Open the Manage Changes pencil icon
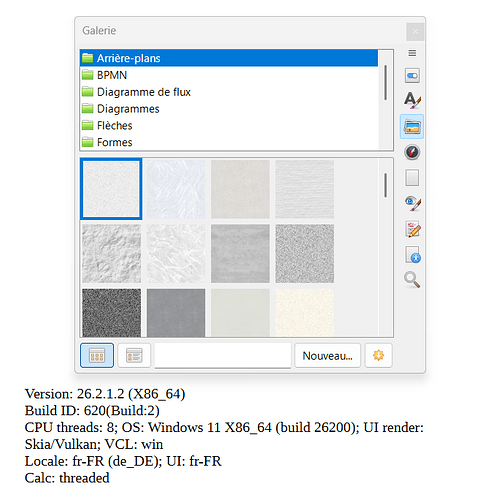Image resolution: width=481 pixels, height=500 pixels. click(413, 229)
